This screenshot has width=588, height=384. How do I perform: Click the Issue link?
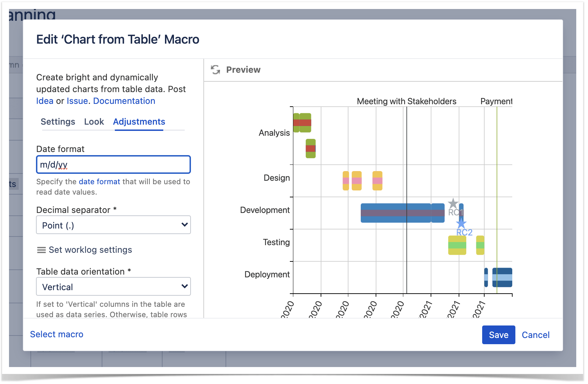tap(77, 101)
